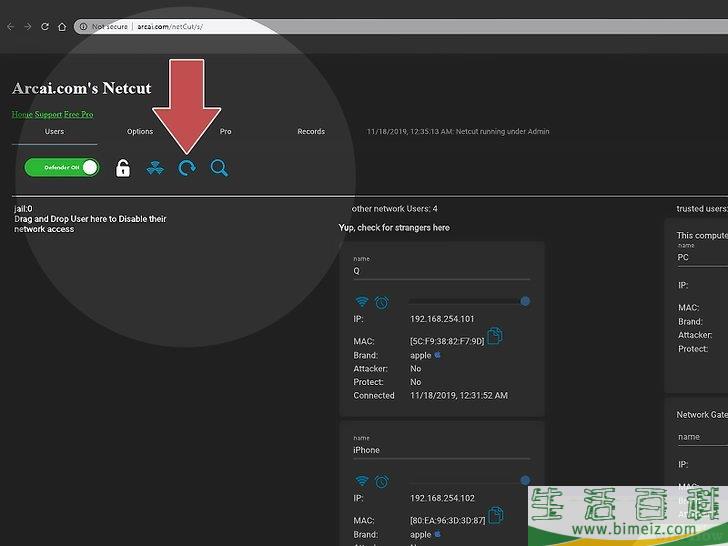
Task: Copy MAC 80:EA:96:3D:3D:87 with copy icon
Action: point(496,515)
